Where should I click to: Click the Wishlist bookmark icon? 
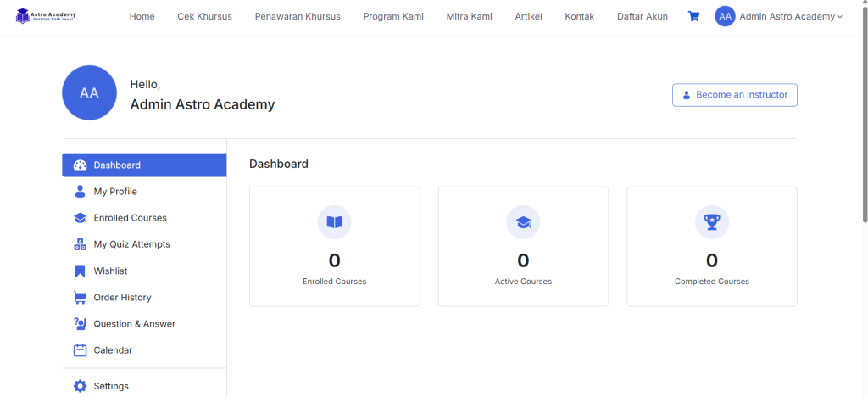tap(80, 271)
